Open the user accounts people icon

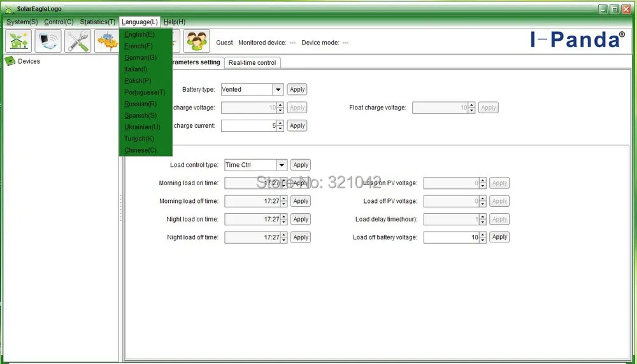[x=197, y=41]
